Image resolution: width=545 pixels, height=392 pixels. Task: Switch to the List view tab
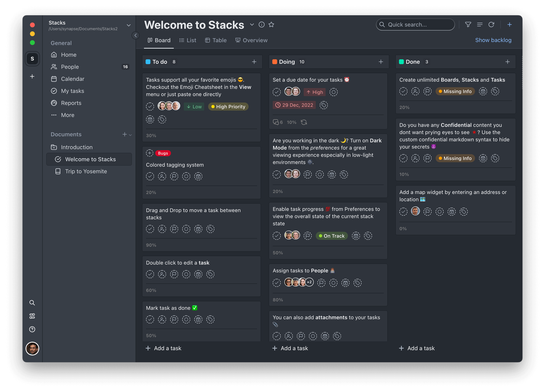(x=188, y=40)
